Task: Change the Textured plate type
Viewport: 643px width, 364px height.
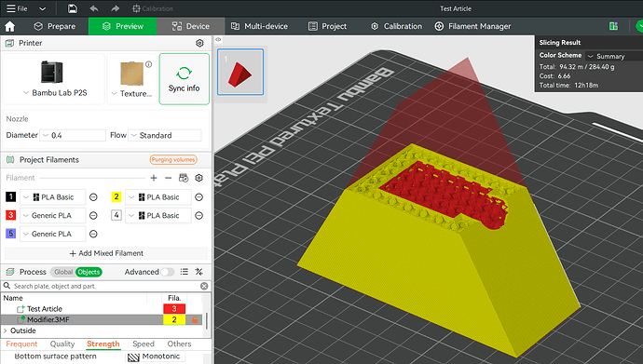Action: pos(132,78)
